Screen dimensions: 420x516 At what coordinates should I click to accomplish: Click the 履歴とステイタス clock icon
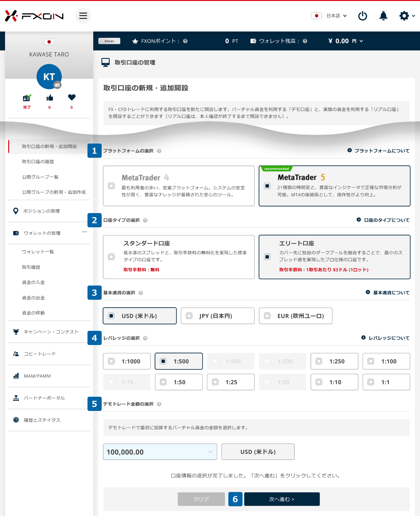click(16, 420)
